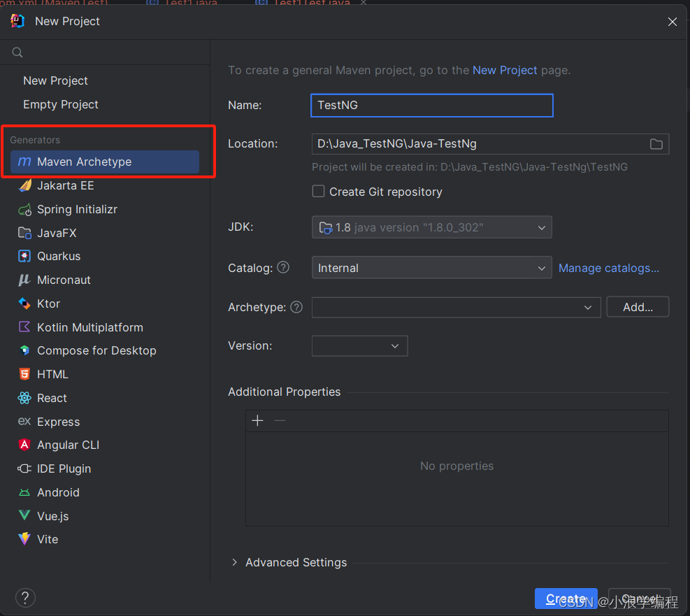Browse location with the folder icon
690x616 pixels.
[656, 144]
